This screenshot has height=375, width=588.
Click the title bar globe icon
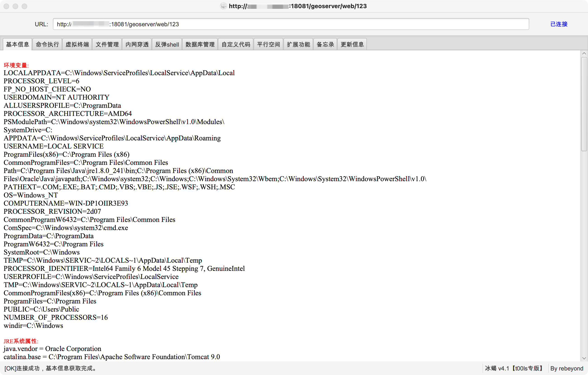pos(223,6)
